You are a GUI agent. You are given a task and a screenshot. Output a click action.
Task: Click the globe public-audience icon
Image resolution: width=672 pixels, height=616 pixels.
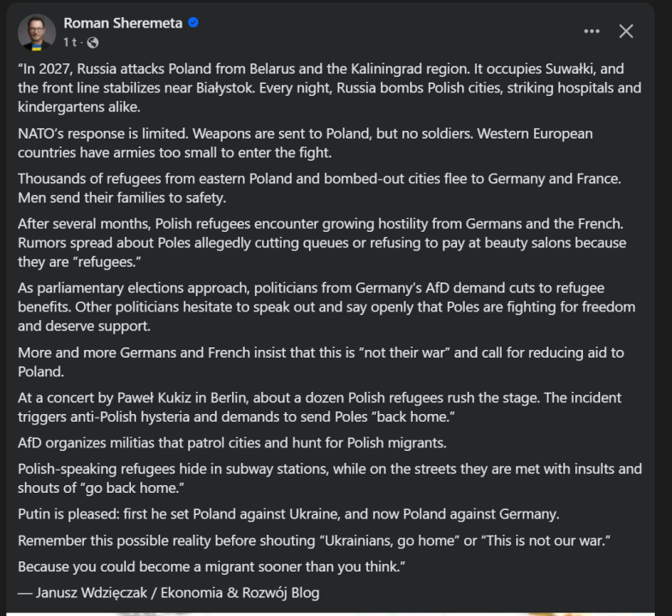click(92, 42)
